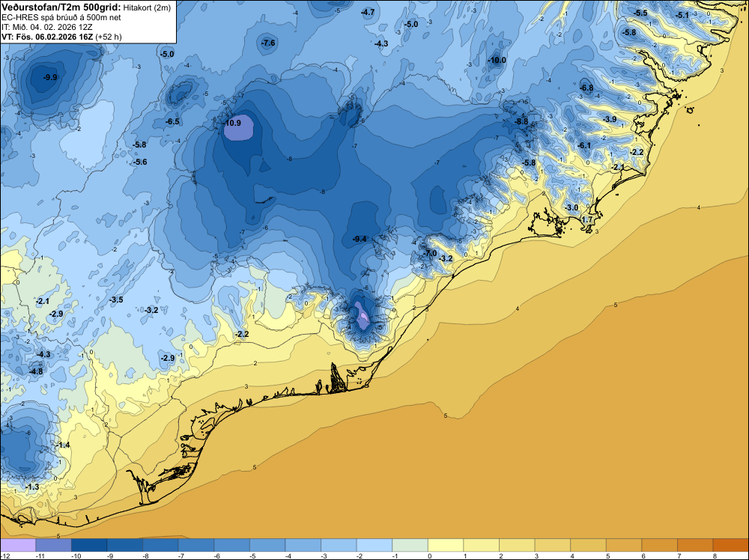Click the -6.1 temperature label
This screenshot has width=749, height=560.
click(x=584, y=145)
